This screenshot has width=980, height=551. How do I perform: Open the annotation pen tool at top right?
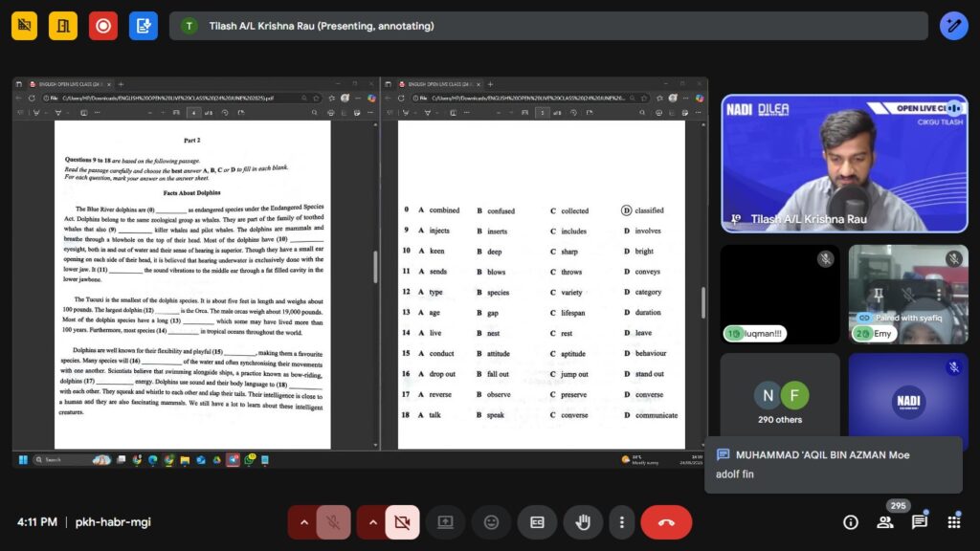pos(953,26)
